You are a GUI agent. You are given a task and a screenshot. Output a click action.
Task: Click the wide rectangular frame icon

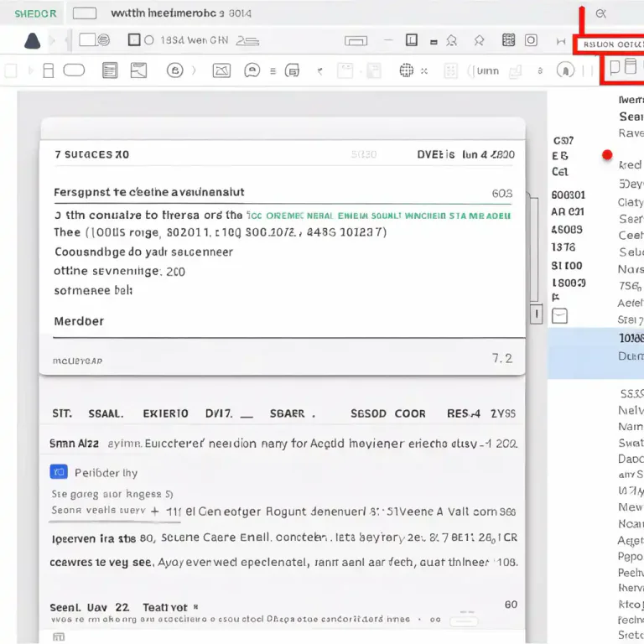coord(356,40)
